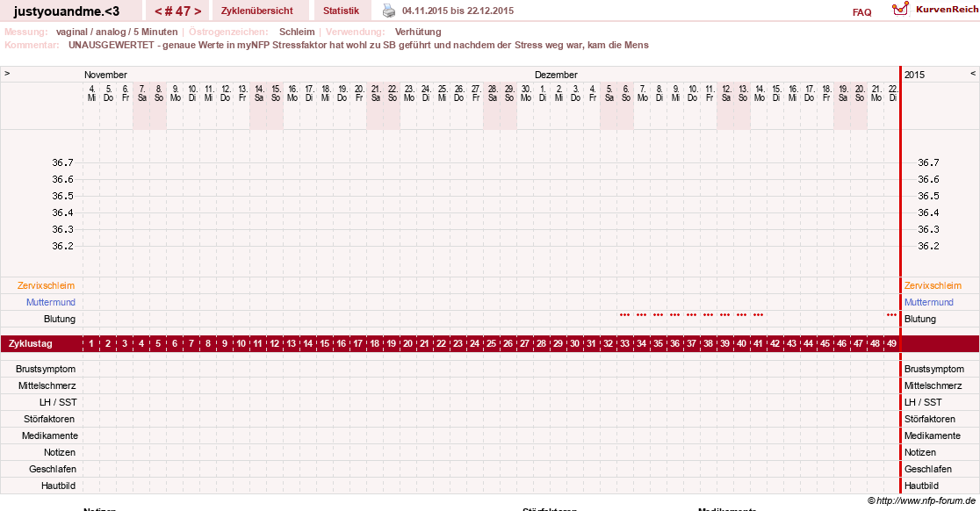The image size is (980, 511).
Task: Click the left-axis temperature value 36.7
Action: [x=62, y=162]
